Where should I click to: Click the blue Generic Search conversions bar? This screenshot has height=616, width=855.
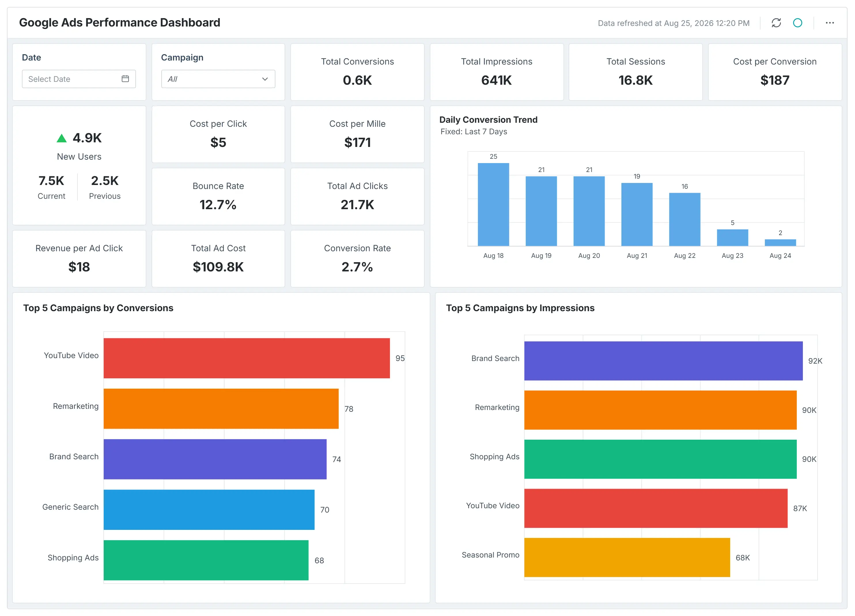[x=209, y=510]
